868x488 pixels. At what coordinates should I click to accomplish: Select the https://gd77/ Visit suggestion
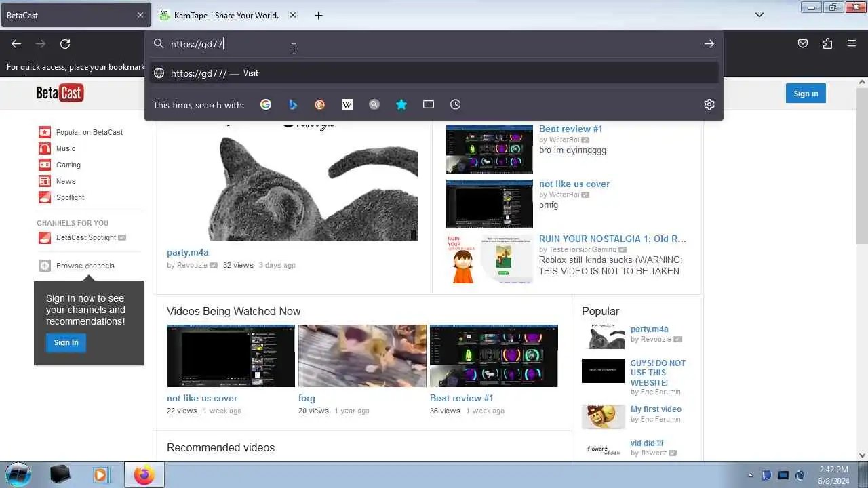[x=434, y=73]
